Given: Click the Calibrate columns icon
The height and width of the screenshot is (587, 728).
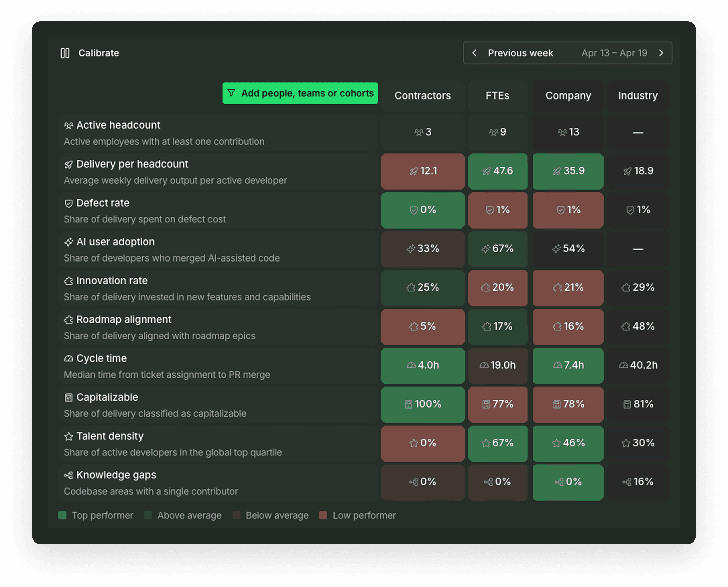Looking at the screenshot, I should point(65,53).
